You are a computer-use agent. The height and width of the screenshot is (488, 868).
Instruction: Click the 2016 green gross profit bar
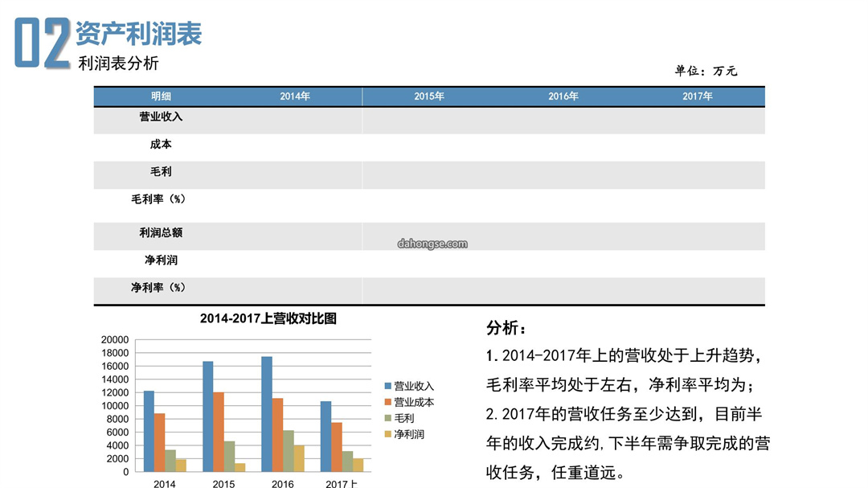pyautogui.click(x=289, y=451)
